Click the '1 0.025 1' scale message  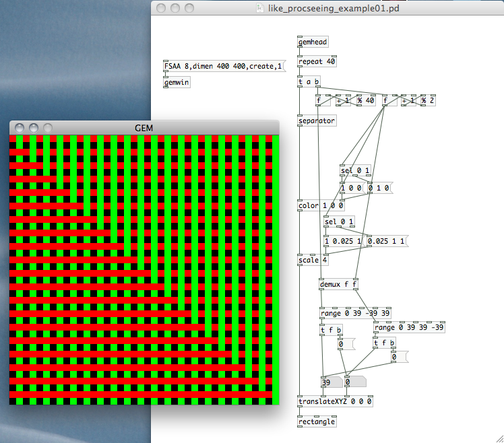[343, 241]
